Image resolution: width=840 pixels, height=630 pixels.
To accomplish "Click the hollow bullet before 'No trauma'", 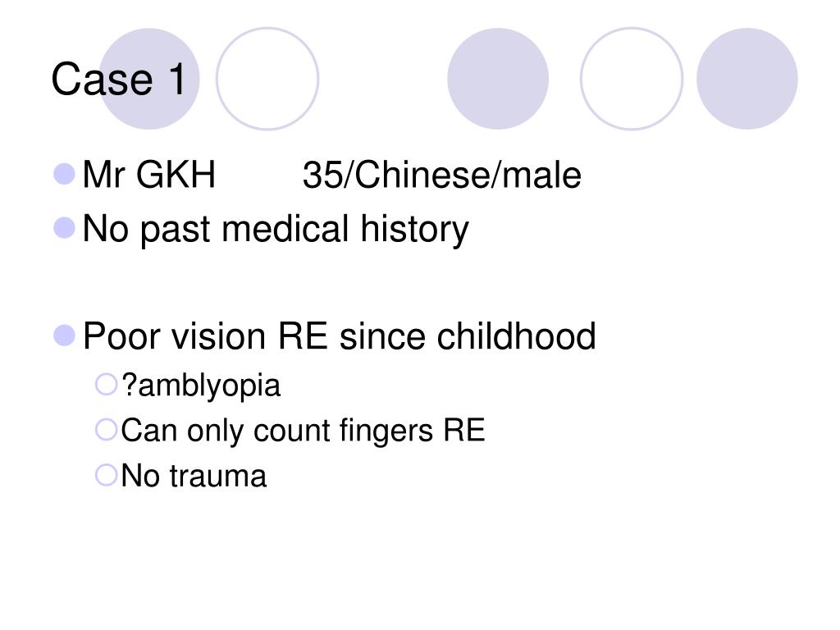I will 106,475.
